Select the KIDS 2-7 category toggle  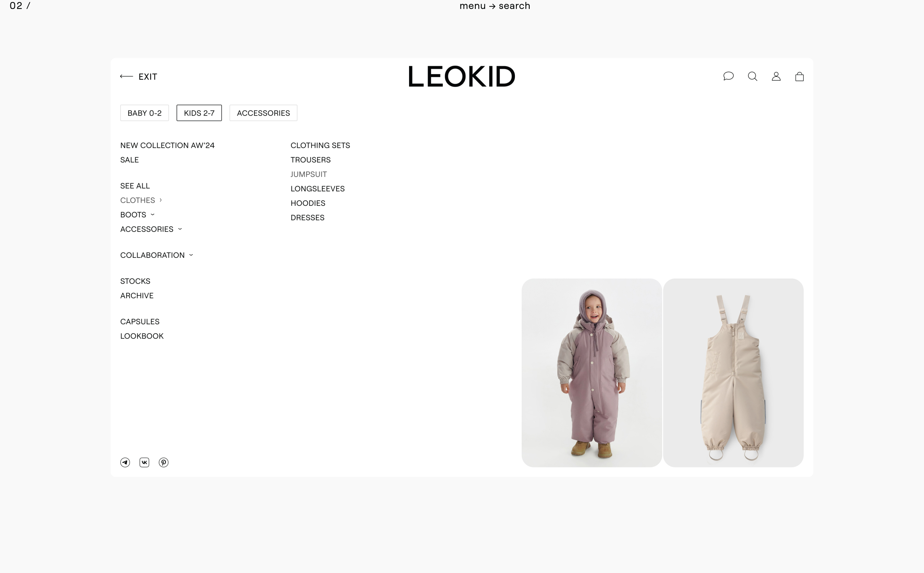tap(199, 113)
